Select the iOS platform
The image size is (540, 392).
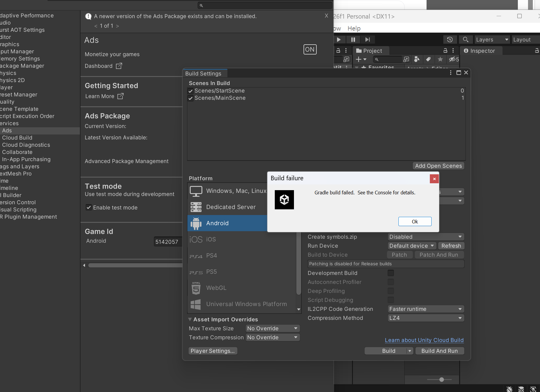pos(242,239)
